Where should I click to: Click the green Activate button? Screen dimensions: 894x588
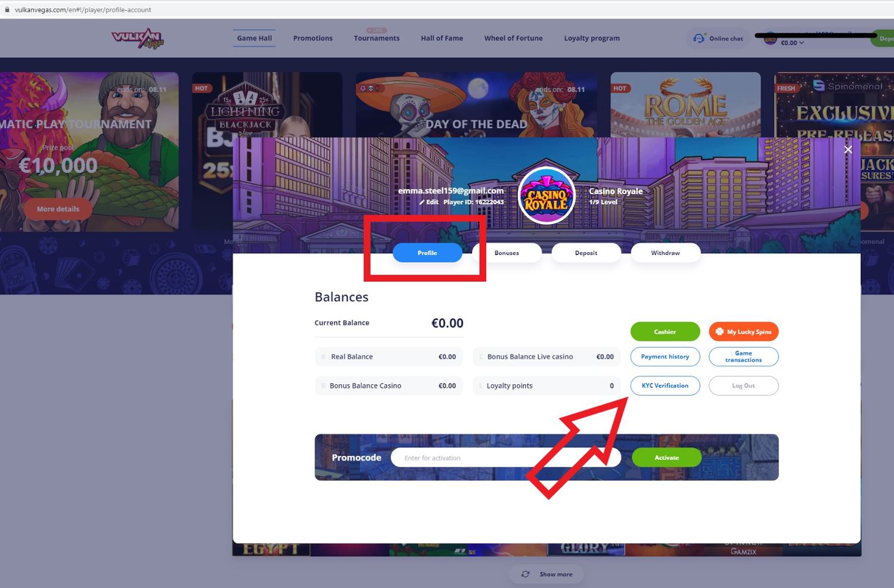[666, 458]
